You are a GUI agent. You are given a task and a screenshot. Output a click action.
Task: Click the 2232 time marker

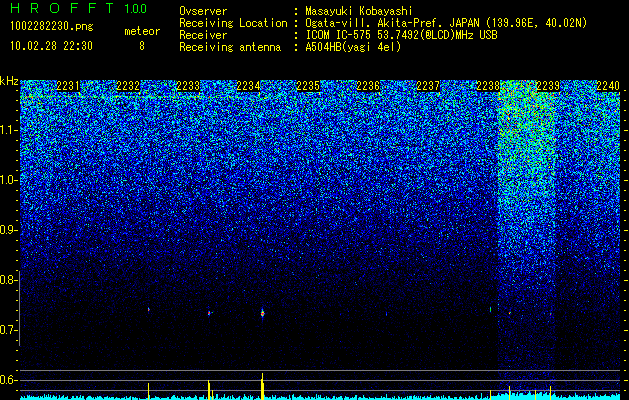tap(128, 86)
